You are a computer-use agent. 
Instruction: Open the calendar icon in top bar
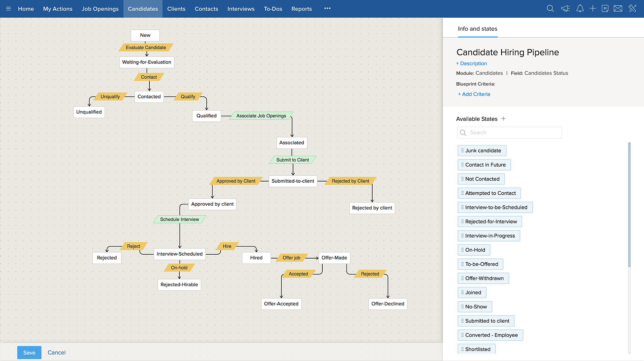(605, 9)
